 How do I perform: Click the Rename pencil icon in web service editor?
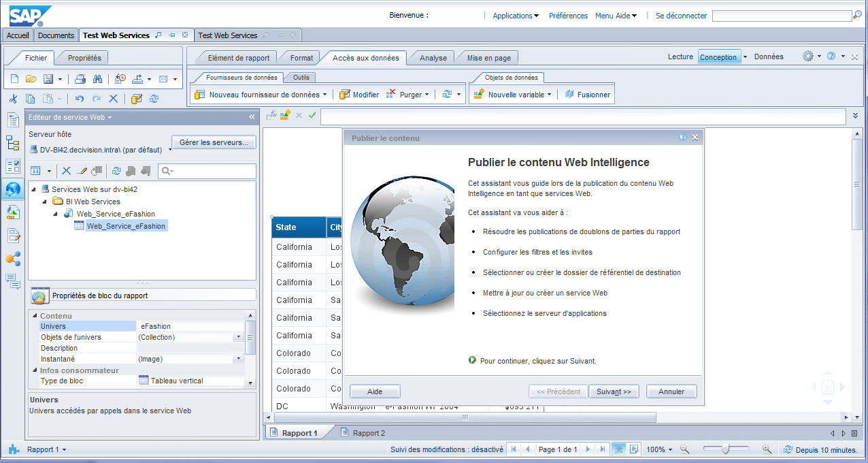pyautogui.click(x=82, y=171)
